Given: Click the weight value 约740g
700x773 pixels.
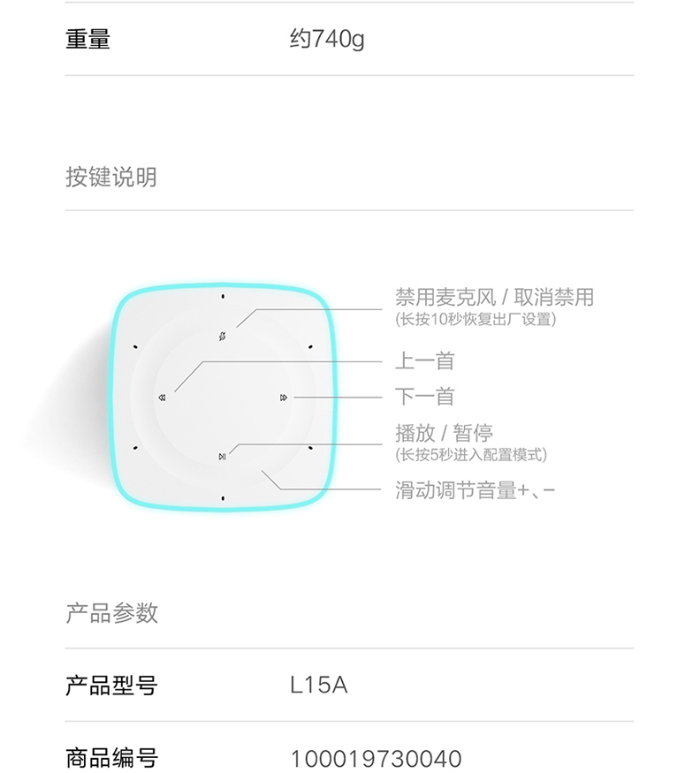Looking at the screenshot, I should pyautogui.click(x=328, y=39).
